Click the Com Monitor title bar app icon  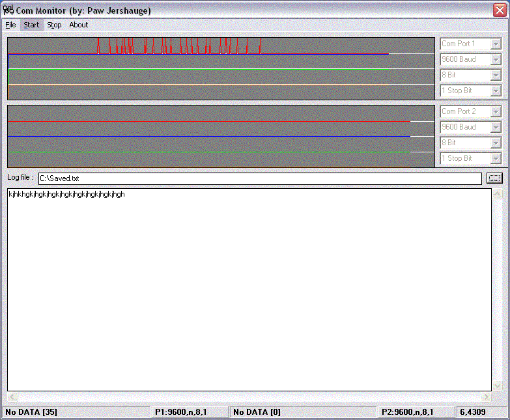click(x=8, y=10)
